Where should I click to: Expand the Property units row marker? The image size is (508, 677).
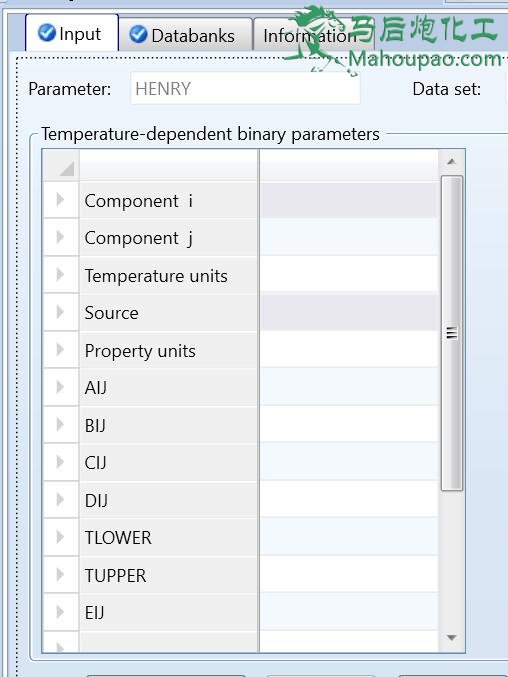60,350
